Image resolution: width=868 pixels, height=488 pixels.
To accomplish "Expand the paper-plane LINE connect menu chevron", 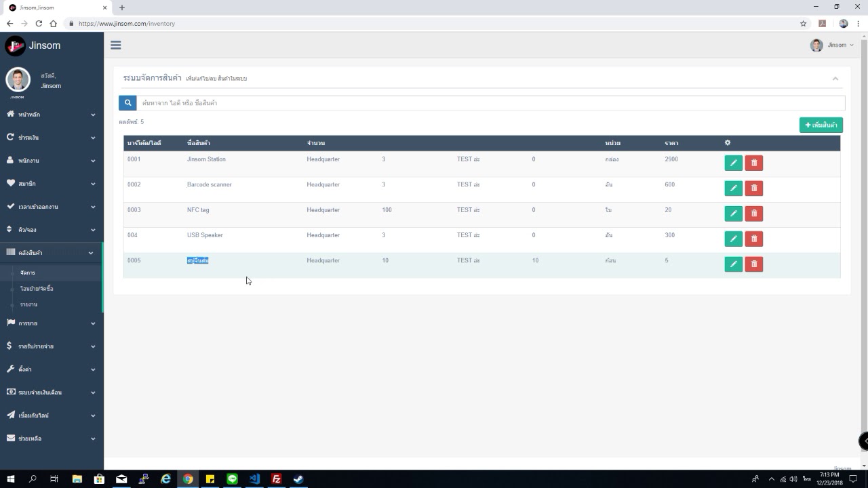I will coord(93,415).
